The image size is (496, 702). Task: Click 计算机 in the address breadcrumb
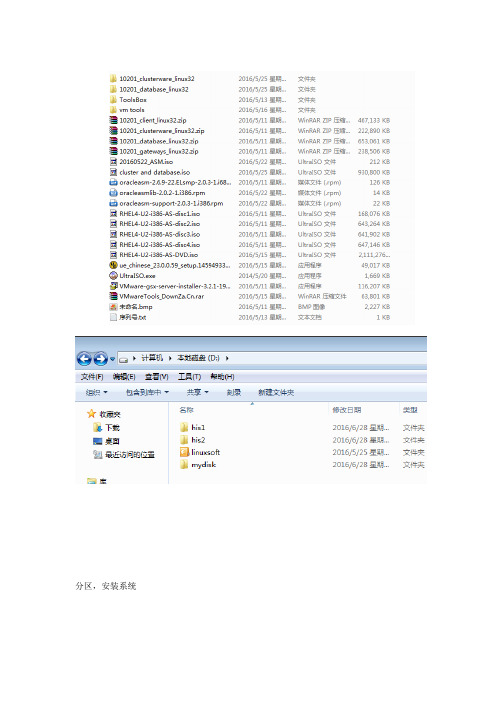coord(152,358)
